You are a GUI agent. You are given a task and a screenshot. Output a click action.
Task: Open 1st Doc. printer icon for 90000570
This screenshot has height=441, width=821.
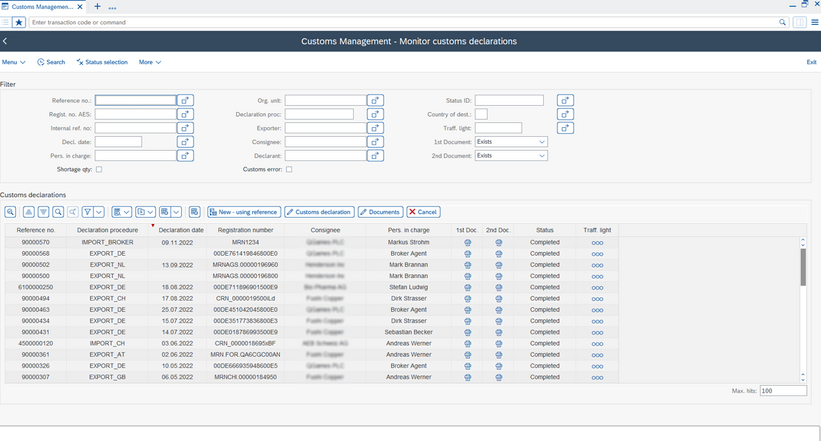point(468,242)
